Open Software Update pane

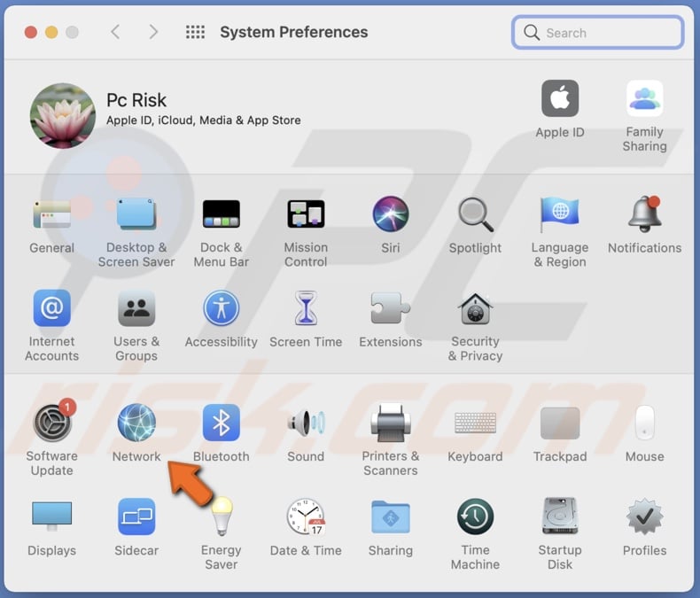pyautogui.click(x=52, y=423)
